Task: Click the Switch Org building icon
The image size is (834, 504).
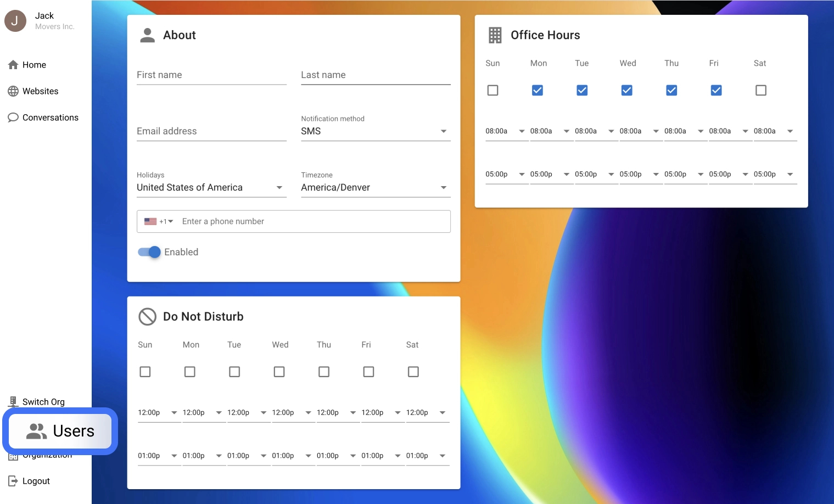Action: pyautogui.click(x=13, y=402)
